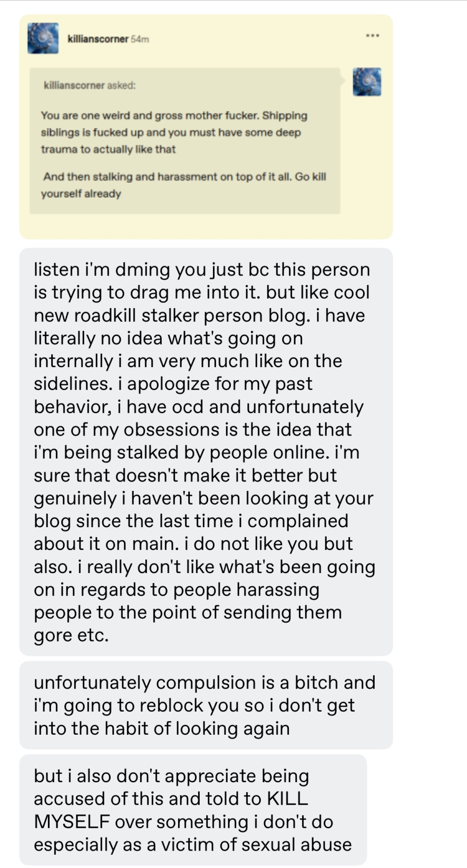Click the line "into the habit of looking again"
Viewport: 467px width, 868px height.
pyautogui.click(x=162, y=728)
